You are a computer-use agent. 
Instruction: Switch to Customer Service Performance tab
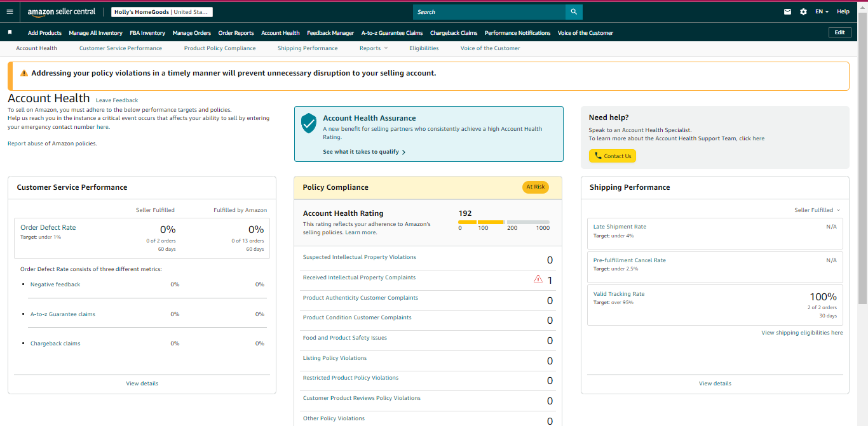(x=121, y=48)
